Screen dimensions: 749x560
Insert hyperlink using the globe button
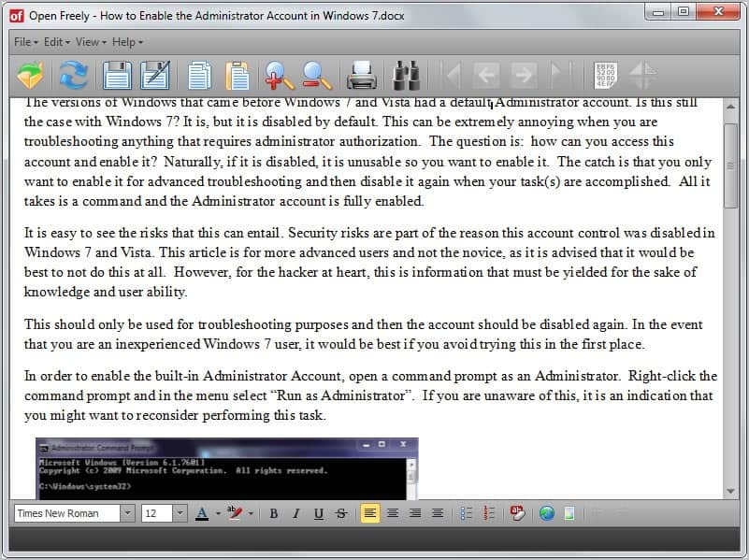click(x=547, y=513)
